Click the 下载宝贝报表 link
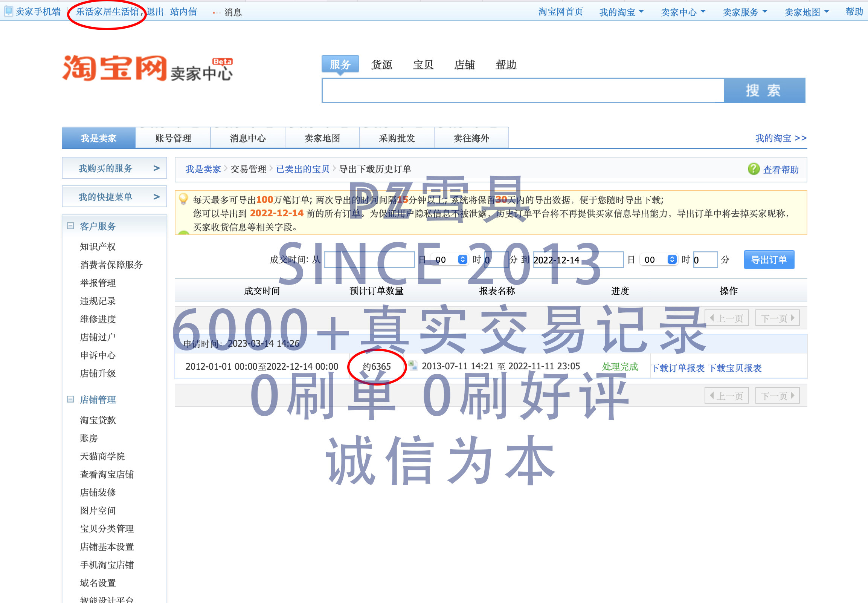 735,368
